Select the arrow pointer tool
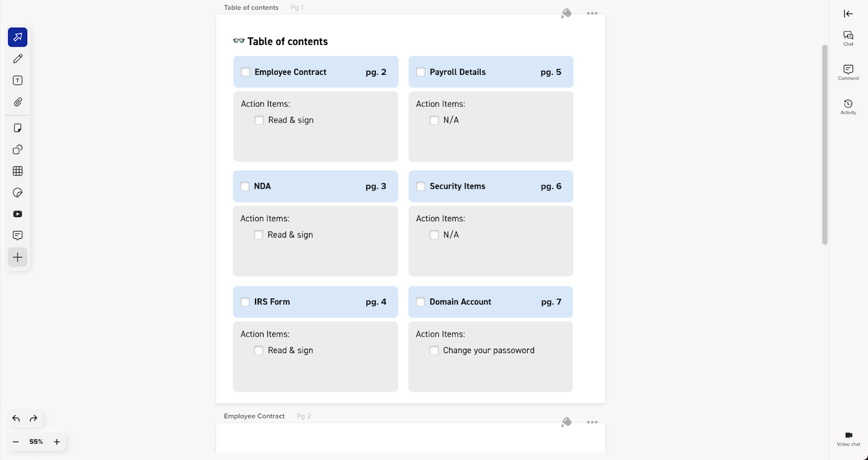Viewport: 868px width, 460px height. point(18,37)
